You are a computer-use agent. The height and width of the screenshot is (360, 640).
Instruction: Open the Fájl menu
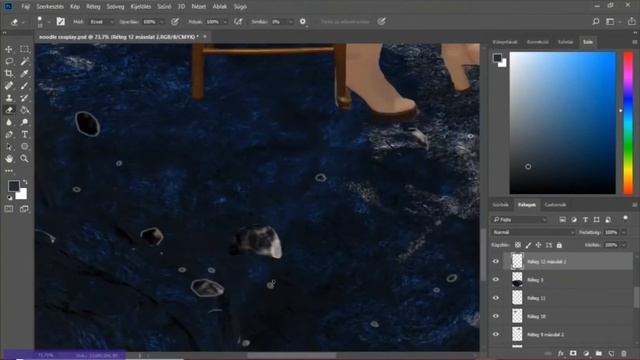[x=26, y=7]
